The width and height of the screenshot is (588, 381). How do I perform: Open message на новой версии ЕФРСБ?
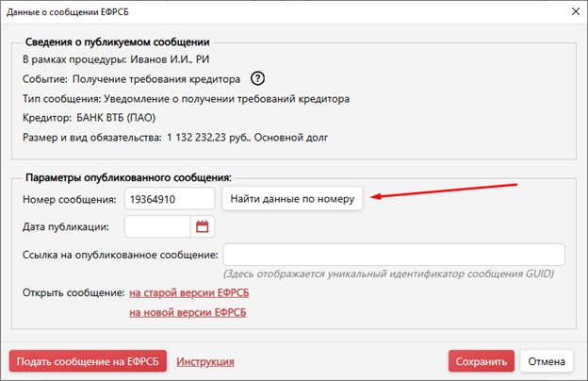coord(188,312)
